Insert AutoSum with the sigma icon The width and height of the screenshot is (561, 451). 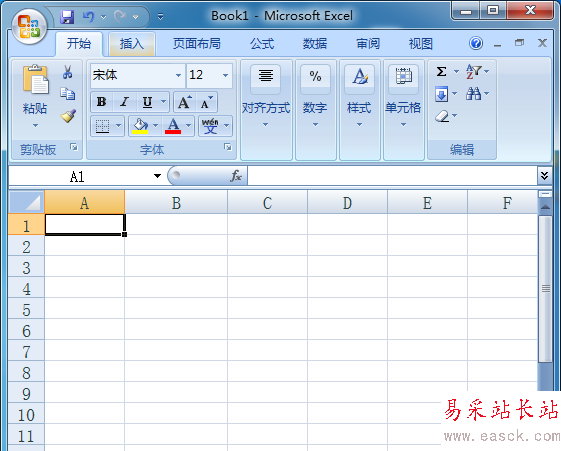[442, 72]
